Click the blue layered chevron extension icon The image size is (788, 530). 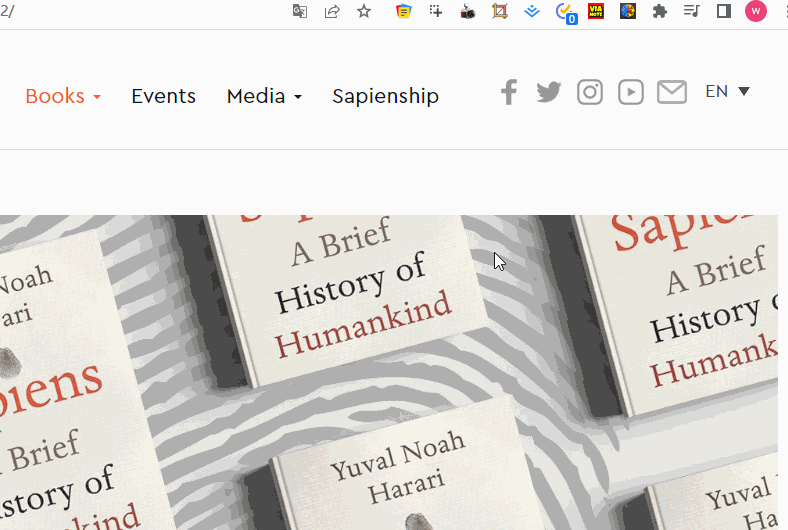pos(532,11)
